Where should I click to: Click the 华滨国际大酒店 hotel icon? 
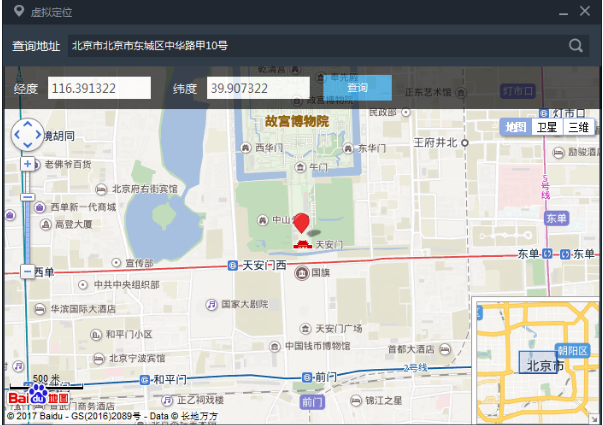(x=40, y=309)
